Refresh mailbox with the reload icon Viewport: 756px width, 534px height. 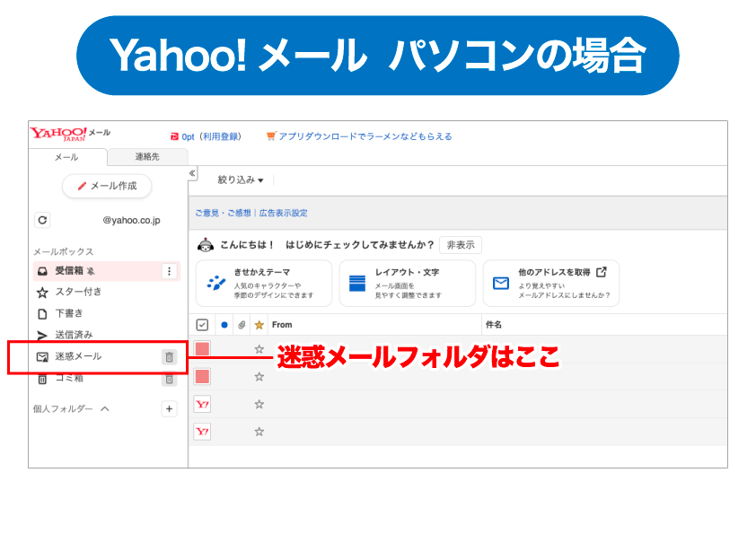pos(42,220)
